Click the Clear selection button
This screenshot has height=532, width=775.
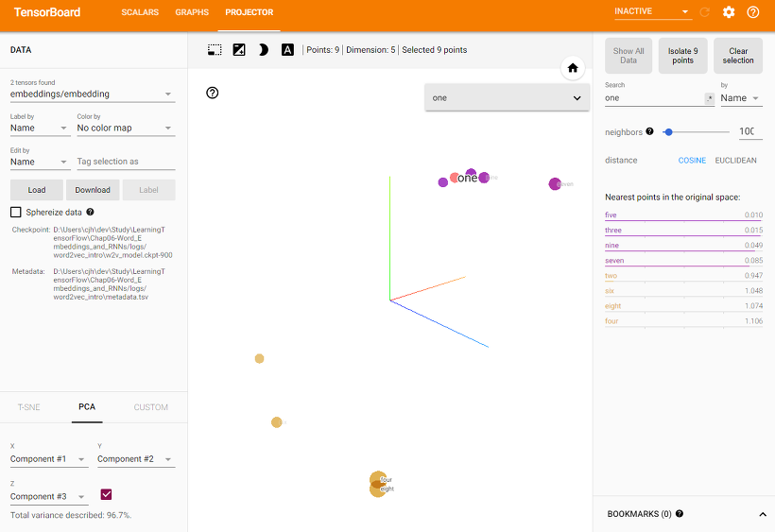738,56
